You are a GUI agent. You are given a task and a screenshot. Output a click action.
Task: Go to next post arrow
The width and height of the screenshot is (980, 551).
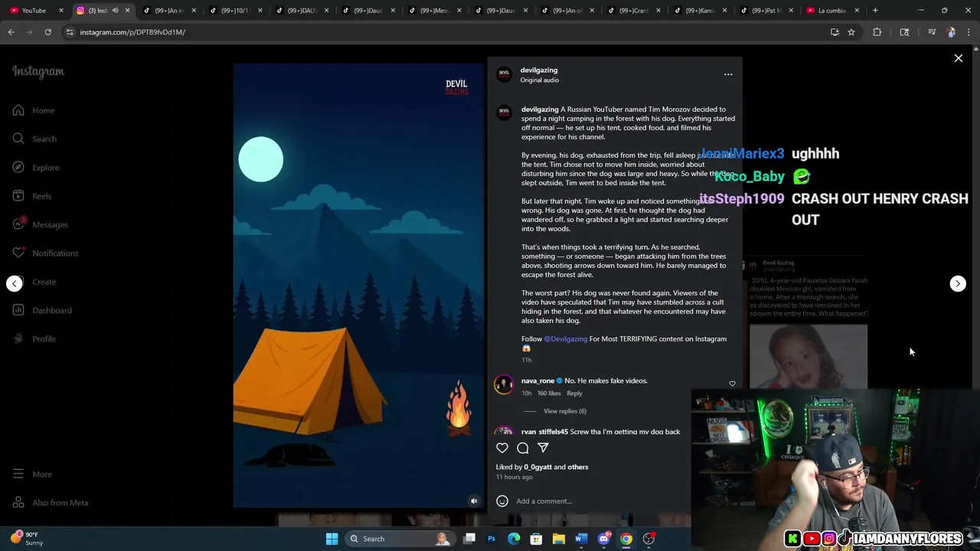958,284
